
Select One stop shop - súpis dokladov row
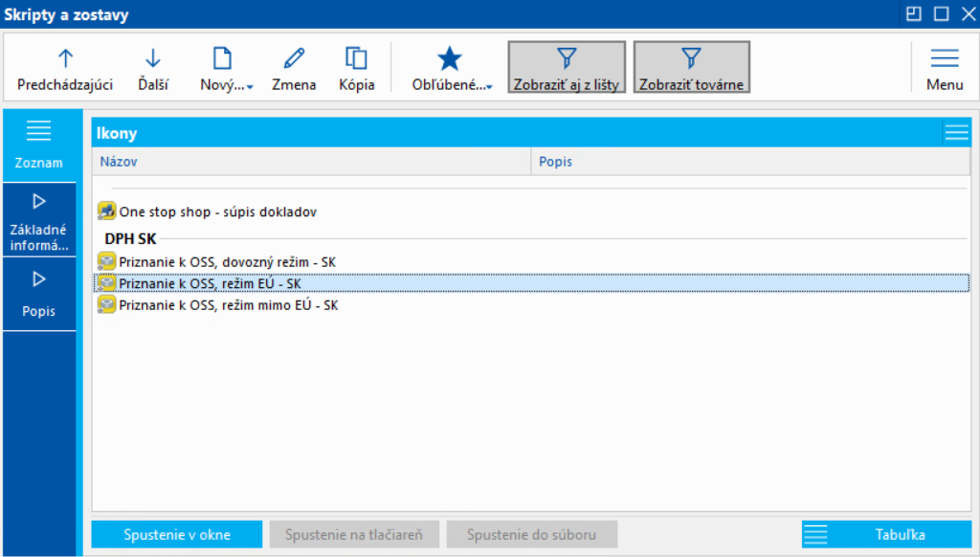tap(531, 212)
